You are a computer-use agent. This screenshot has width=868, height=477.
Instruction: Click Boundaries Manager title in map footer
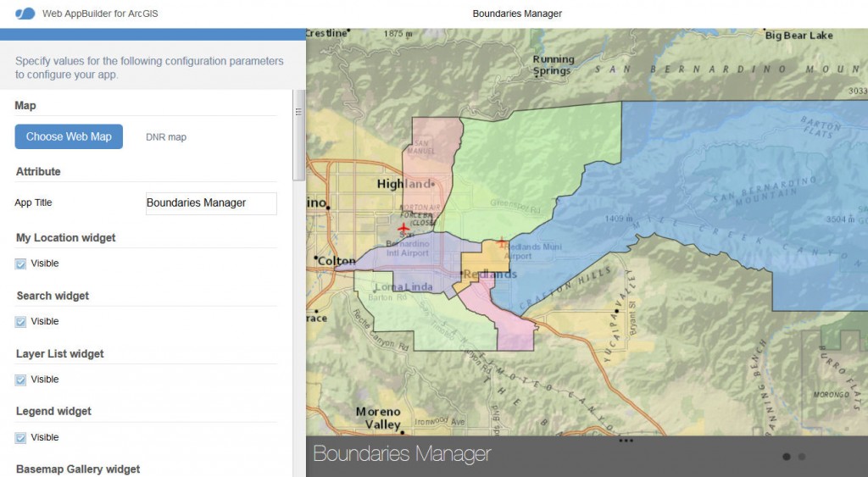tap(402, 454)
